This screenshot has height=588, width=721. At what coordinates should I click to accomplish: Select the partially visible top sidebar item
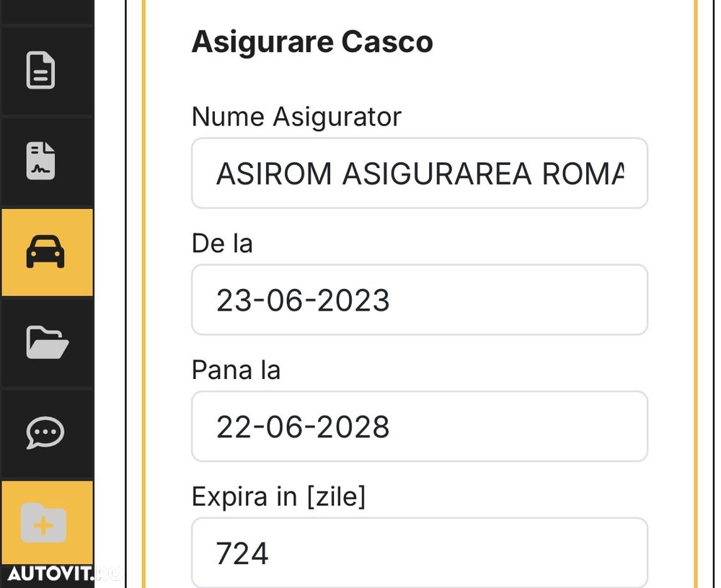[x=48, y=11]
